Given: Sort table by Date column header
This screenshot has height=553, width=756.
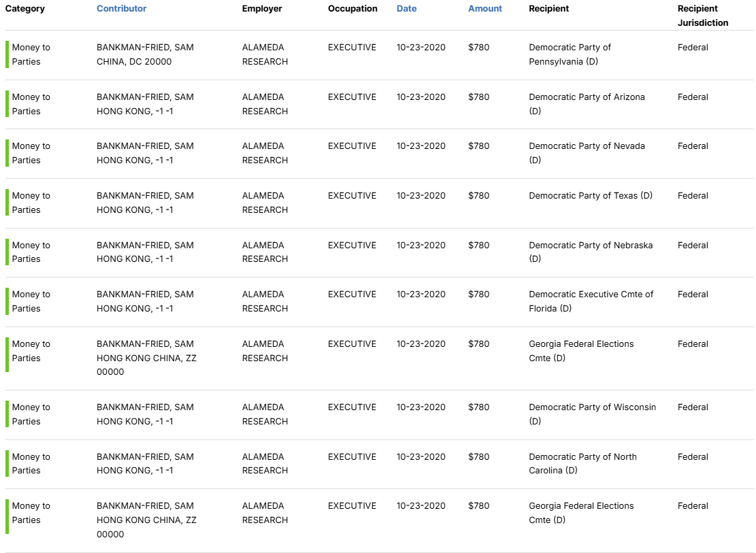Looking at the screenshot, I should [406, 9].
